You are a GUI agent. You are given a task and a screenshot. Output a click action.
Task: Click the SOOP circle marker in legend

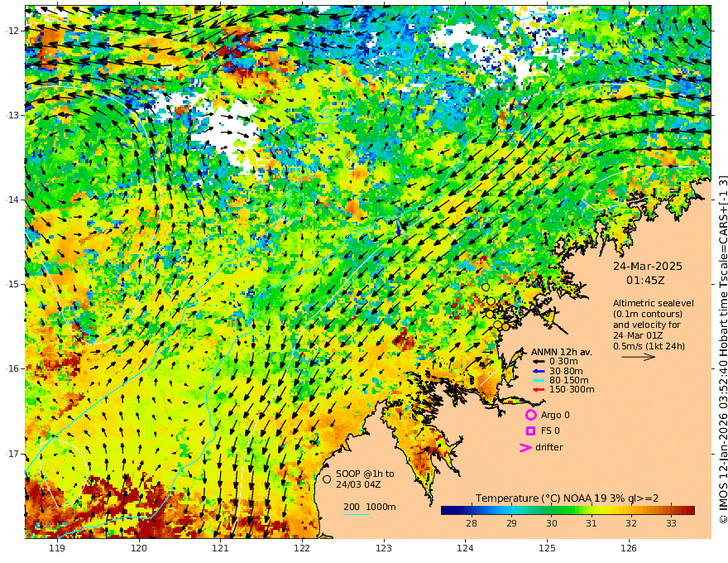point(327,479)
